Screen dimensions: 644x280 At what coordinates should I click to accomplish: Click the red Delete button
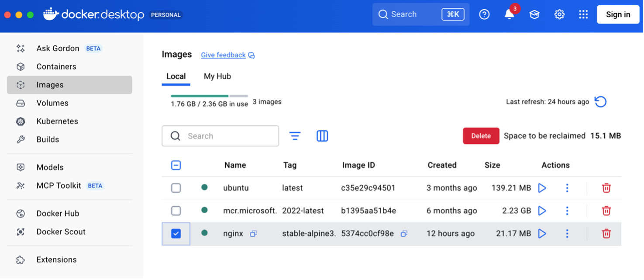coord(481,136)
